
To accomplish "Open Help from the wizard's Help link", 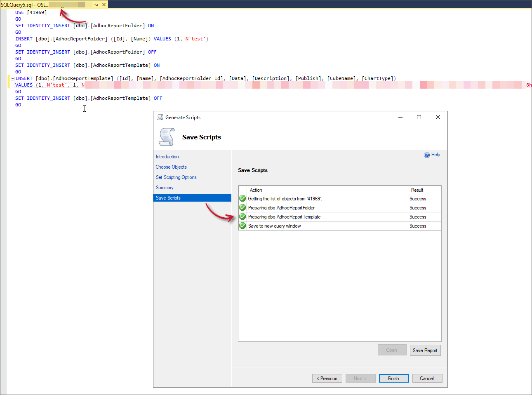I will [435, 155].
